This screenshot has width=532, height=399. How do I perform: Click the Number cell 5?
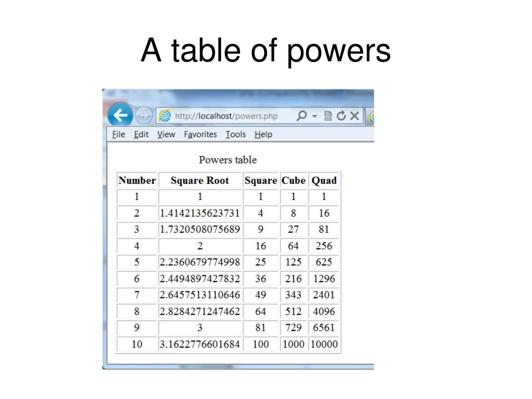pyautogui.click(x=137, y=262)
